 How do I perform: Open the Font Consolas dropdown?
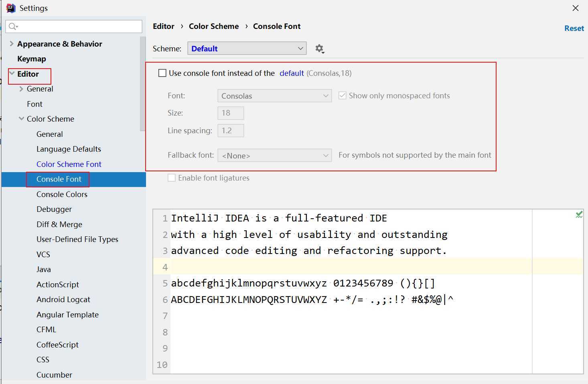274,96
